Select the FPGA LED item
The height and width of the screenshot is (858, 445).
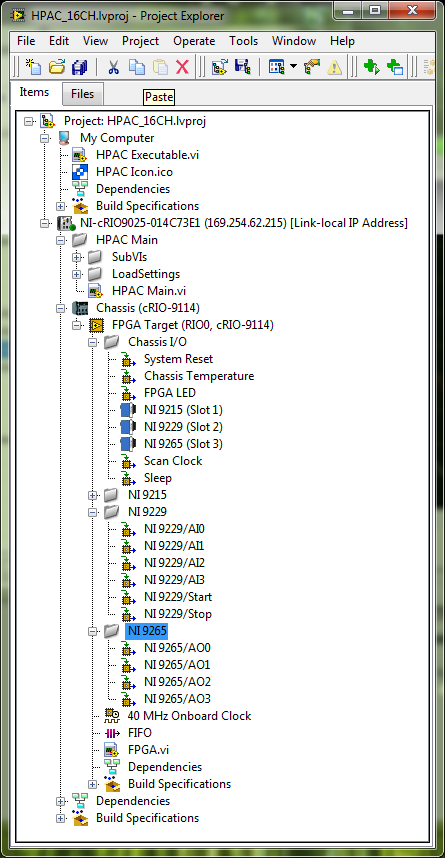point(170,393)
